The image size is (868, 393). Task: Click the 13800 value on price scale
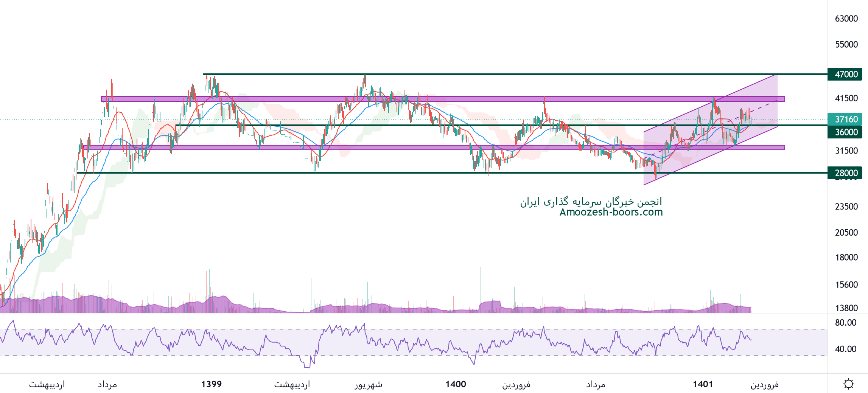click(846, 308)
